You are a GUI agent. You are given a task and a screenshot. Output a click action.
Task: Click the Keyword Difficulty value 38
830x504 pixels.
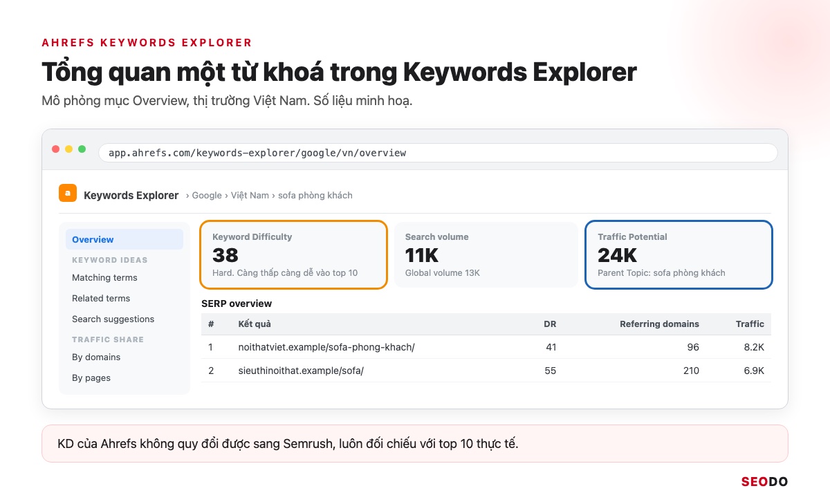225,255
